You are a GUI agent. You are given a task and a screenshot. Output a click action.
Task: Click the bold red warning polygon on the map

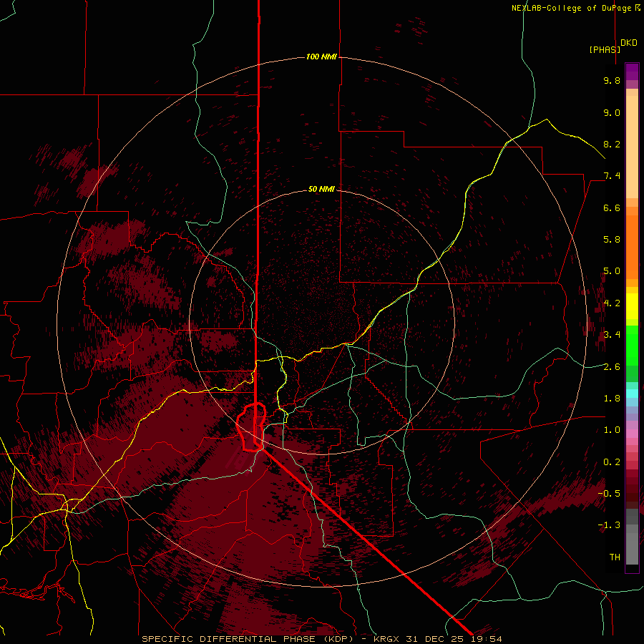(x=250, y=427)
